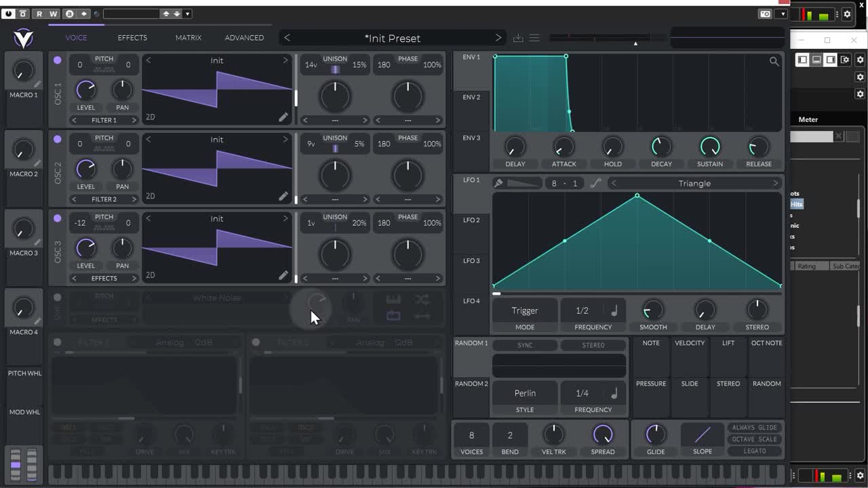Enable the Always Glide option

(753, 427)
